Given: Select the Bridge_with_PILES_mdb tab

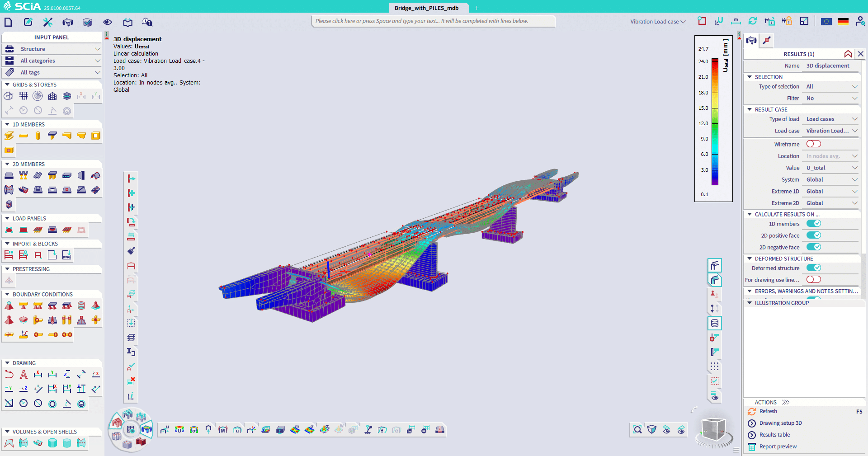Looking at the screenshot, I should pyautogui.click(x=426, y=8).
